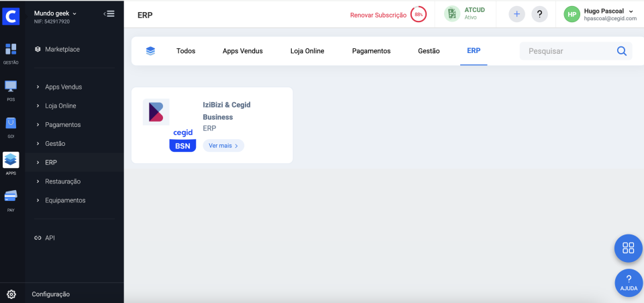644x303 pixels.
Task: Click the 88% subscription progress circle
Action: [x=419, y=14]
